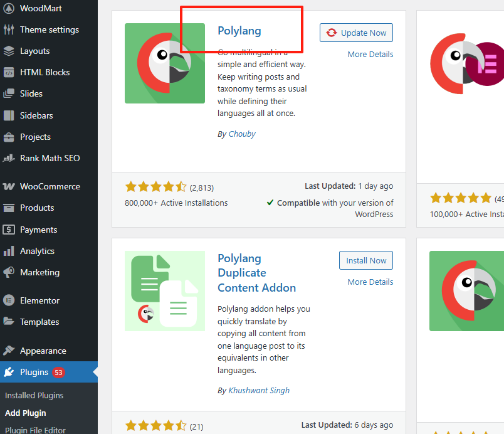Open the Plugin File Editor submenu item
The image size is (504, 434).
tap(35, 430)
